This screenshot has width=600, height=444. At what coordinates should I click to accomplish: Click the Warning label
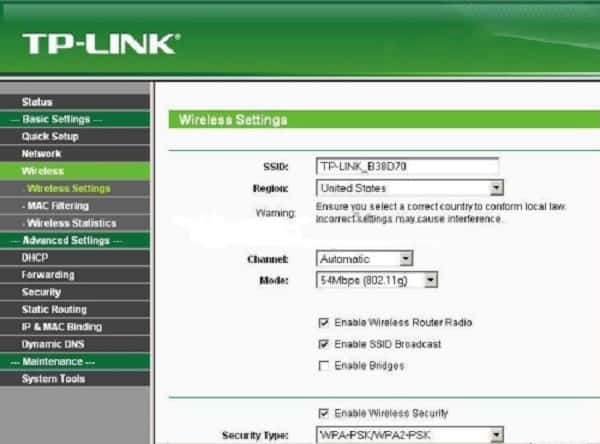point(276,213)
